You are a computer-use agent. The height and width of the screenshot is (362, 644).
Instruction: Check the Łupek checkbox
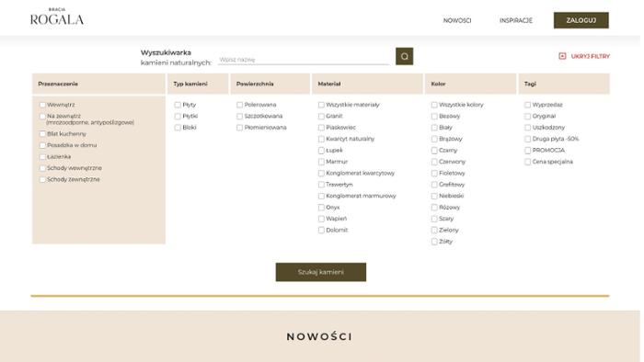point(321,151)
